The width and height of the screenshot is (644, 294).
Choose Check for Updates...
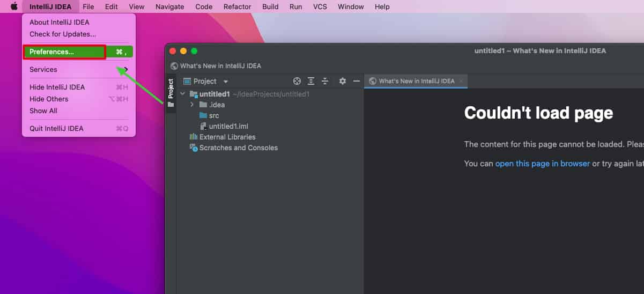63,34
